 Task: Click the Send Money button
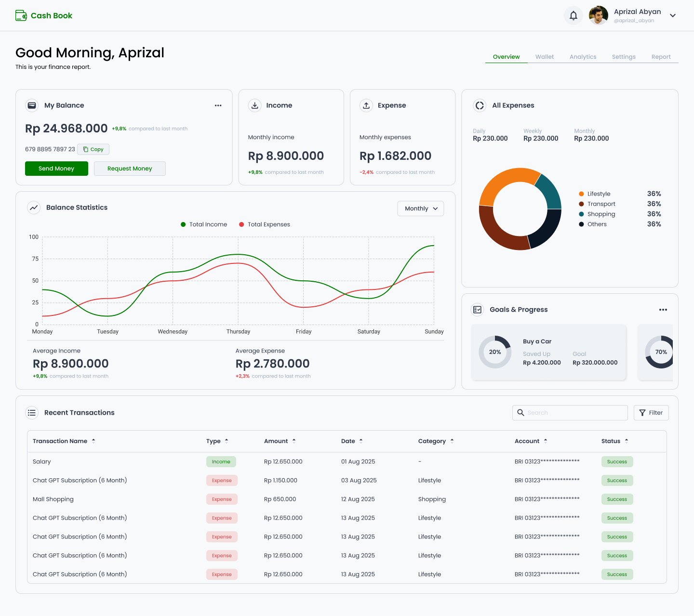coord(56,169)
